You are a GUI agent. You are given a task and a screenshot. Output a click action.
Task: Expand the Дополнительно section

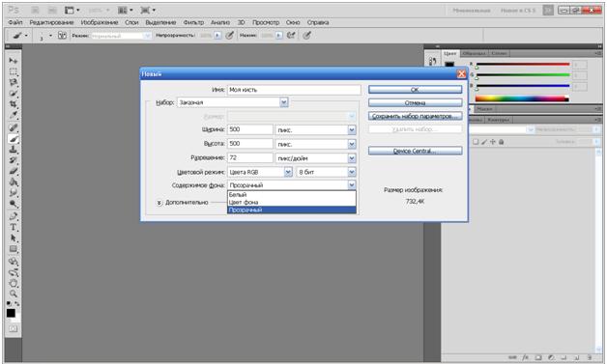(159, 203)
